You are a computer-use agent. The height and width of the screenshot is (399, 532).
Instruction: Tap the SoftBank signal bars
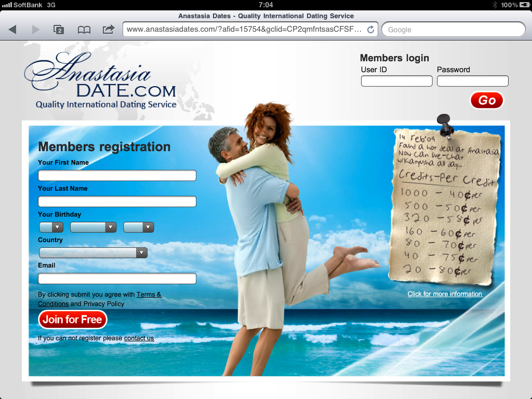pos(7,5)
